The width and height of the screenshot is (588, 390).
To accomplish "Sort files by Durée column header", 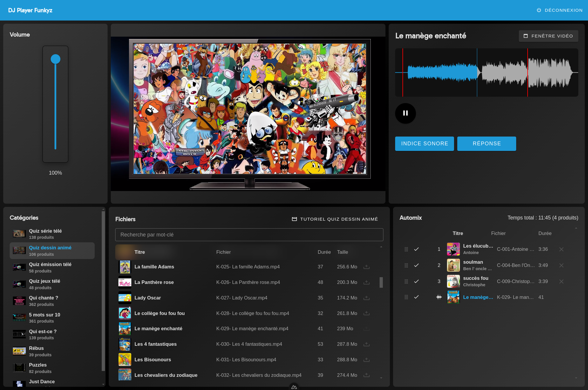I will click(324, 252).
